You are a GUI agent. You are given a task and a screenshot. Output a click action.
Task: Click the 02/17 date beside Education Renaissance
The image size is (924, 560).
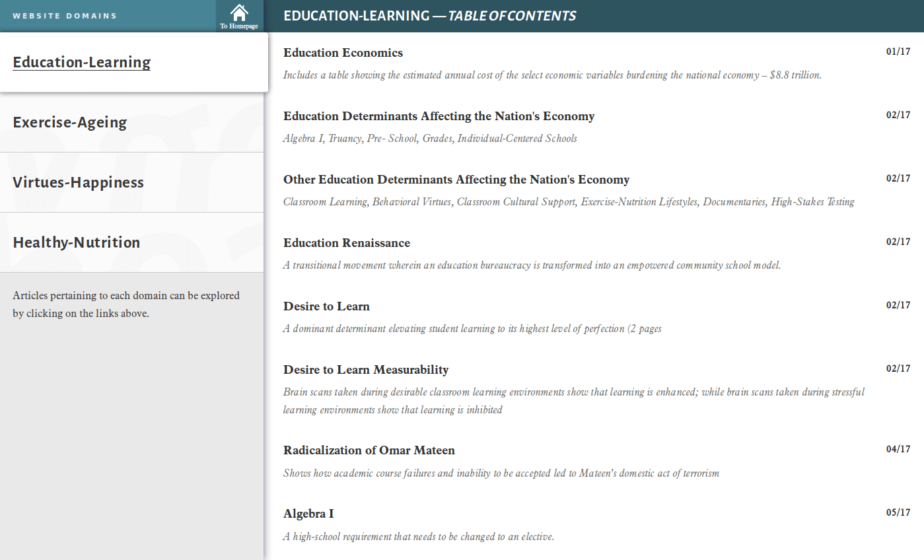pos(898,242)
